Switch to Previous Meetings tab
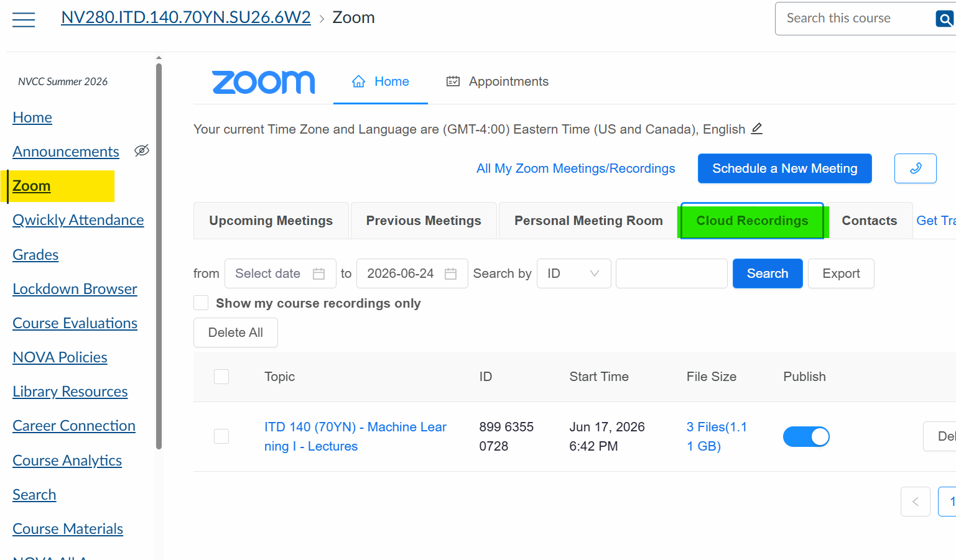The width and height of the screenshot is (956, 560). tap(424, 221)
